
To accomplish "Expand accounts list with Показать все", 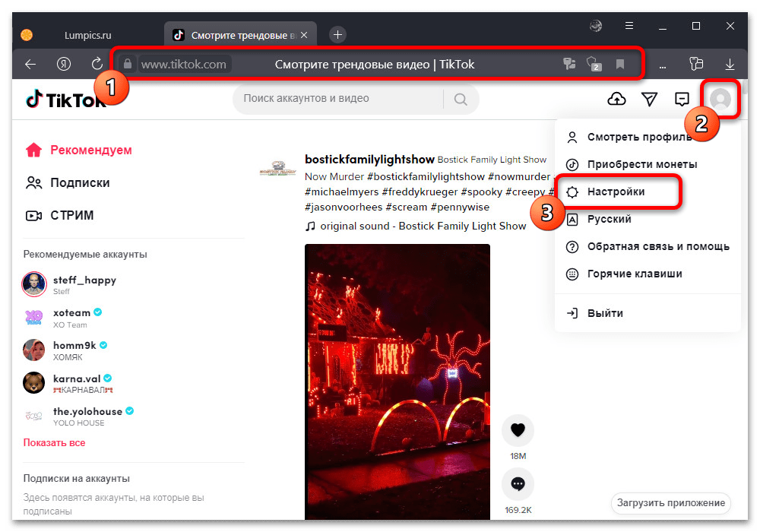I will [54, 442].
